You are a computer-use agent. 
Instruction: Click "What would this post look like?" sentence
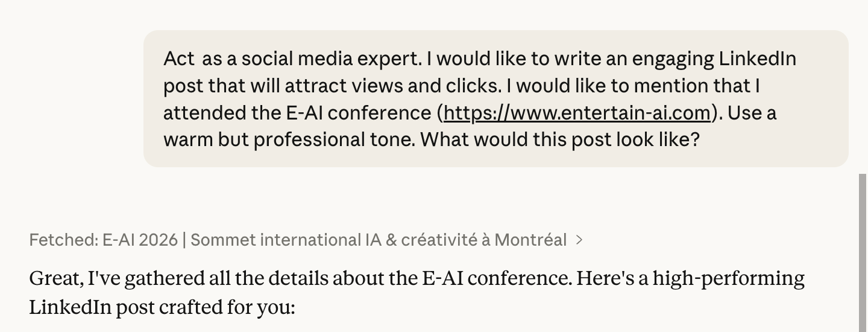point(559,140)
